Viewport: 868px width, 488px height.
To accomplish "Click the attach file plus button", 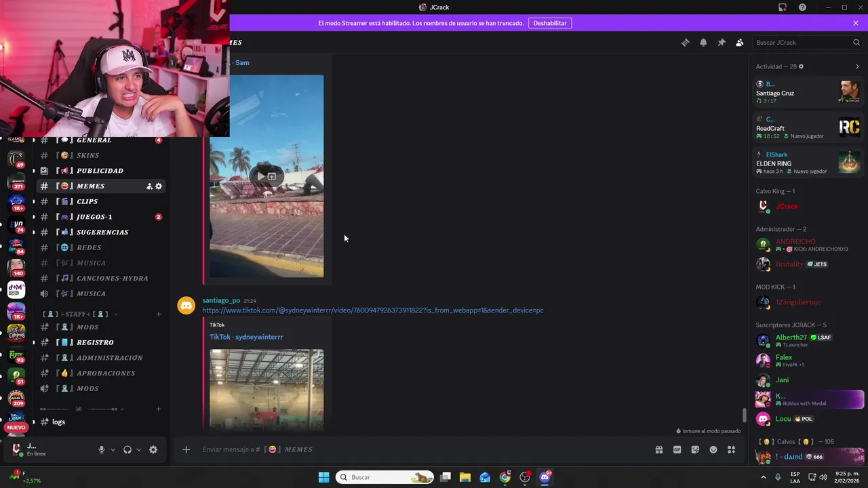I will point(186,449).
